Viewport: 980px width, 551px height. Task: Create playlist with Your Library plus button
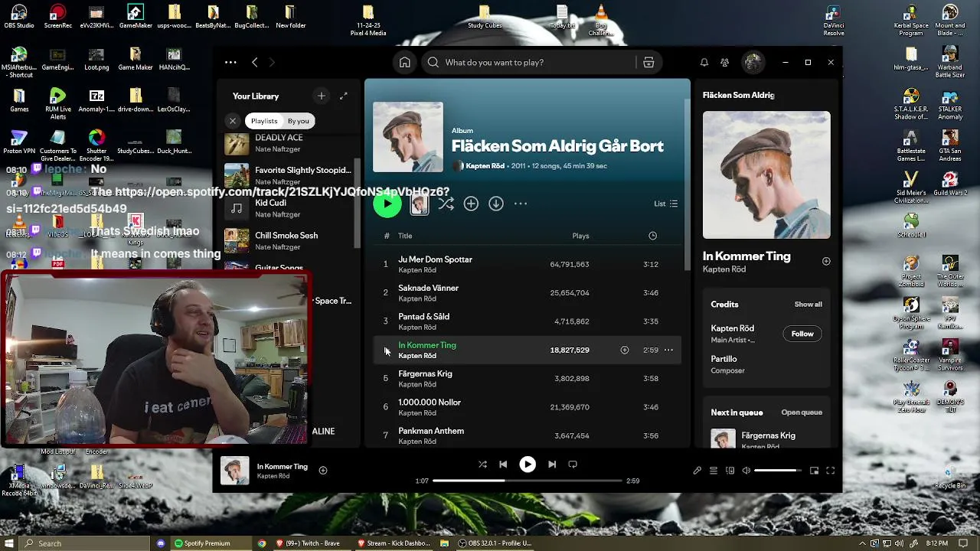322,96
